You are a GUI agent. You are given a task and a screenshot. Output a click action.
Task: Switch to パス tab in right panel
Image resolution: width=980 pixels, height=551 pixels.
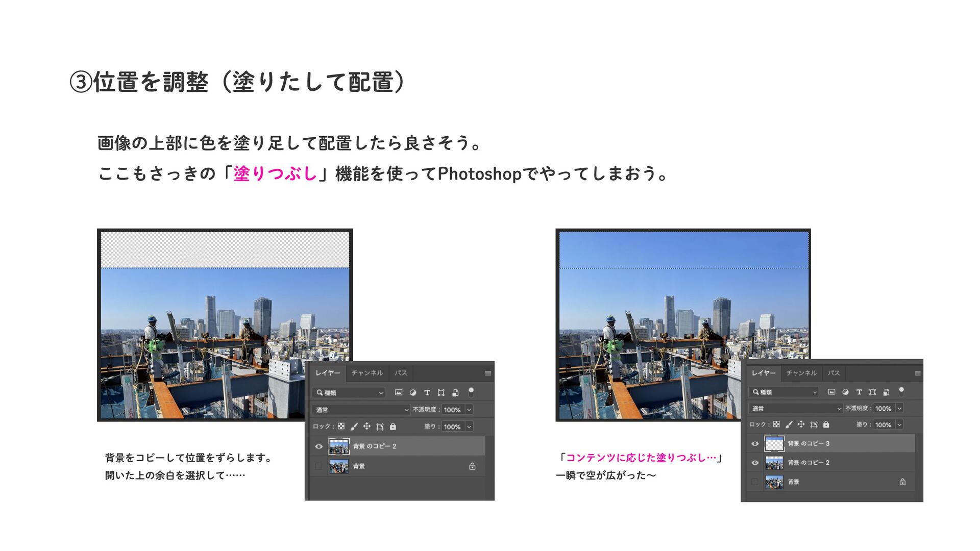[834, 373]
